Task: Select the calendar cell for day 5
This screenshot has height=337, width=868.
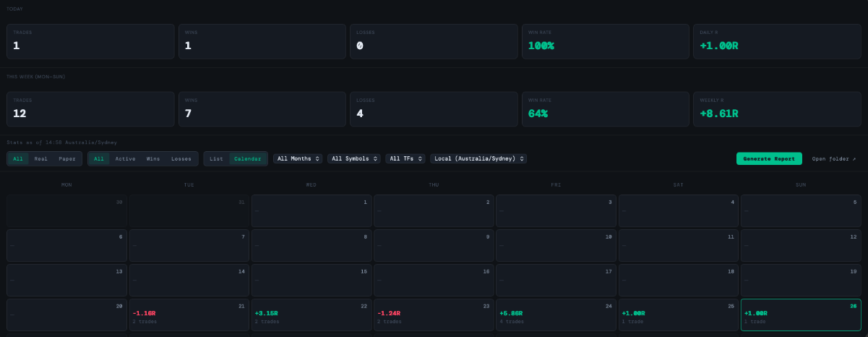Action: [x=801, y=210]
